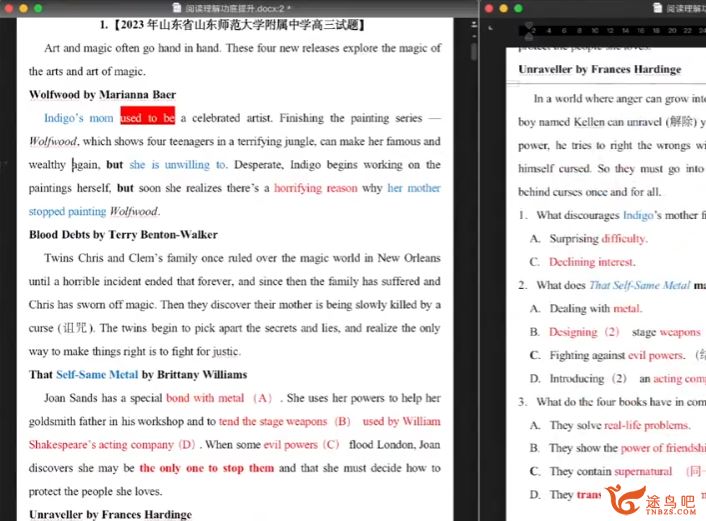Click the heading 【2023年山东省山东师范大学附属中学高三试题】
This screenshot has width=706, height=521.
point(238,25)
